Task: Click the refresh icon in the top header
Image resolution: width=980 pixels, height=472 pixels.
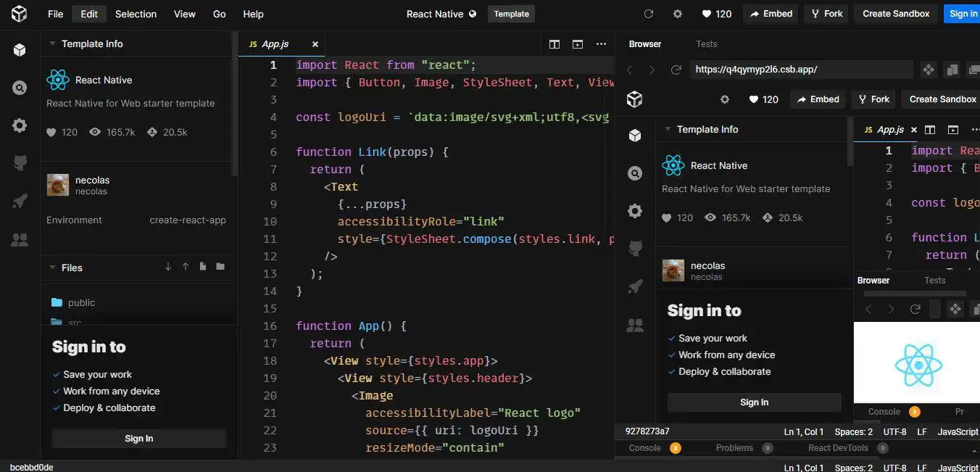Action: coord(649,14)
